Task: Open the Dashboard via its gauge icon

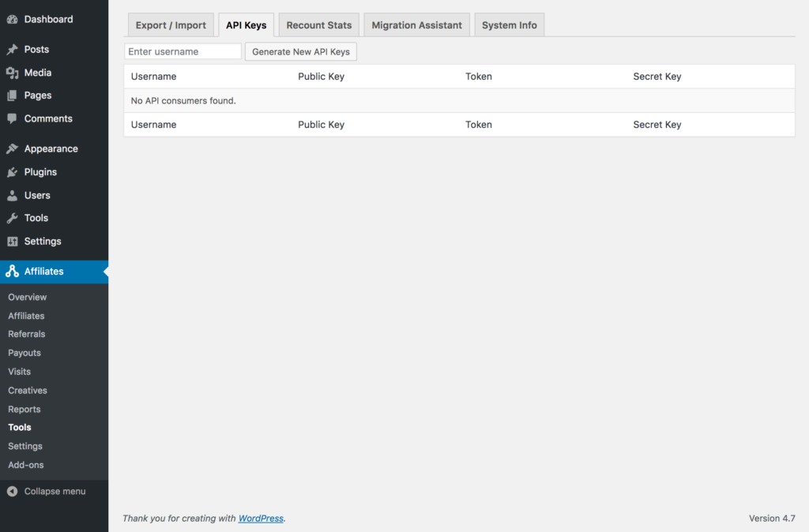Action: (x=14, y=19)
